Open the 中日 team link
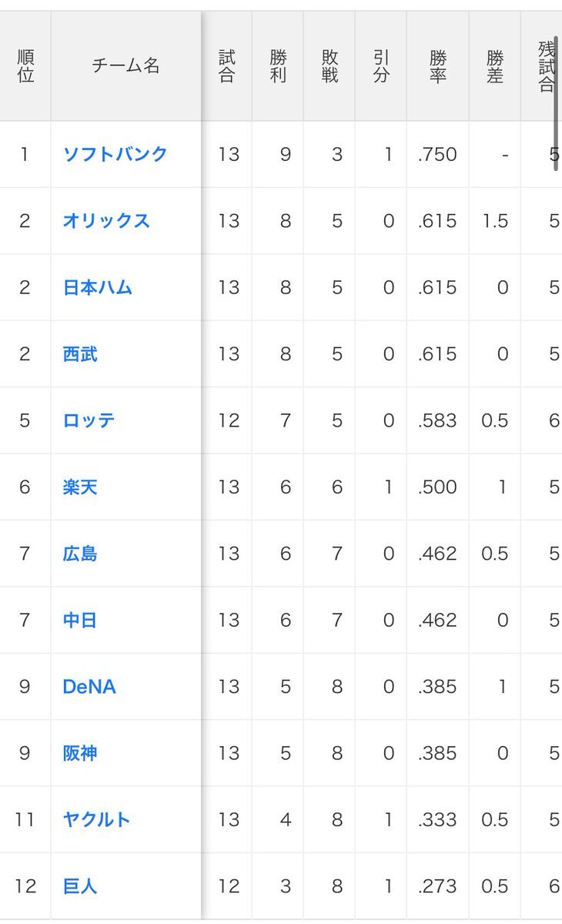Image resolution: width=562 pixels, height=924 pixels. tap(80, 620)
